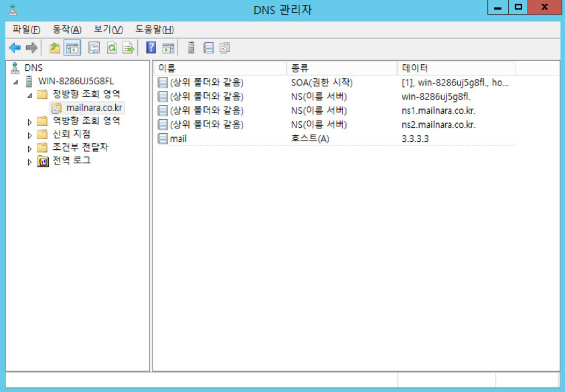Open the 보기(V) menu

pos(108,29)
